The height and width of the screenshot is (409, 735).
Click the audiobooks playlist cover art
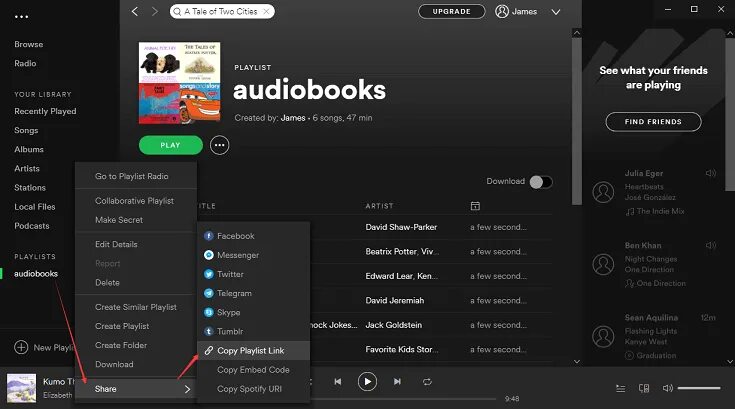pos(180,83)
